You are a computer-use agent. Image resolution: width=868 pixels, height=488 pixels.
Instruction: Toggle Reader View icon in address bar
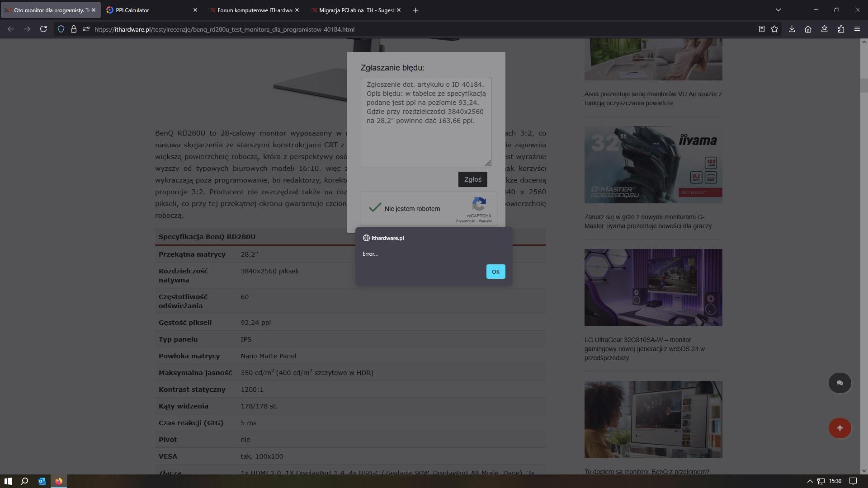click(x=761, y=29)
